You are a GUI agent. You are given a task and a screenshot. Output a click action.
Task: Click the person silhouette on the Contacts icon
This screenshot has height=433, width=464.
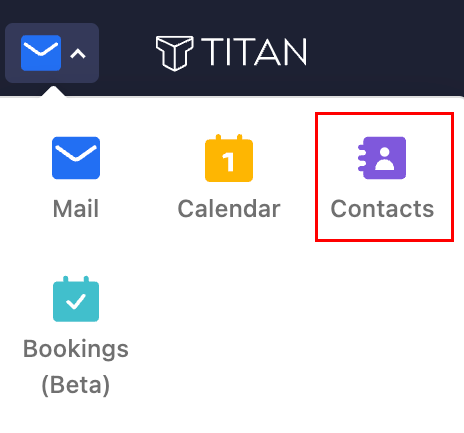tap(385, 159)
